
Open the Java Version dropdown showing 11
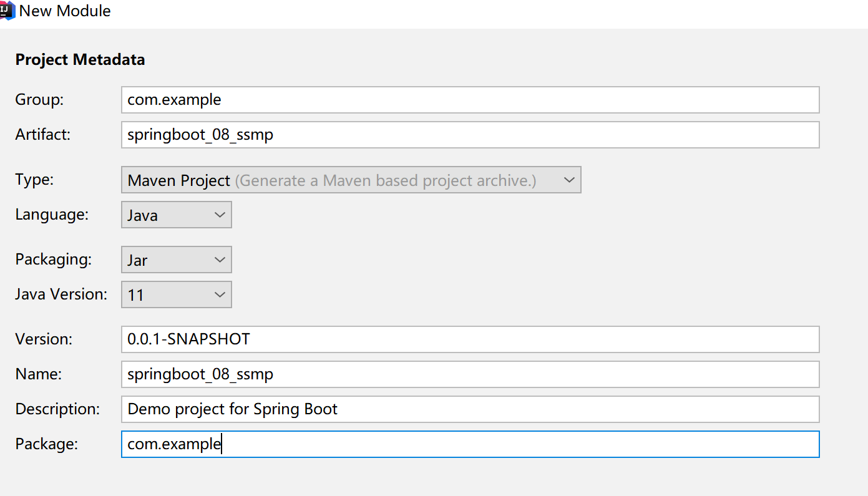(177, 294)
